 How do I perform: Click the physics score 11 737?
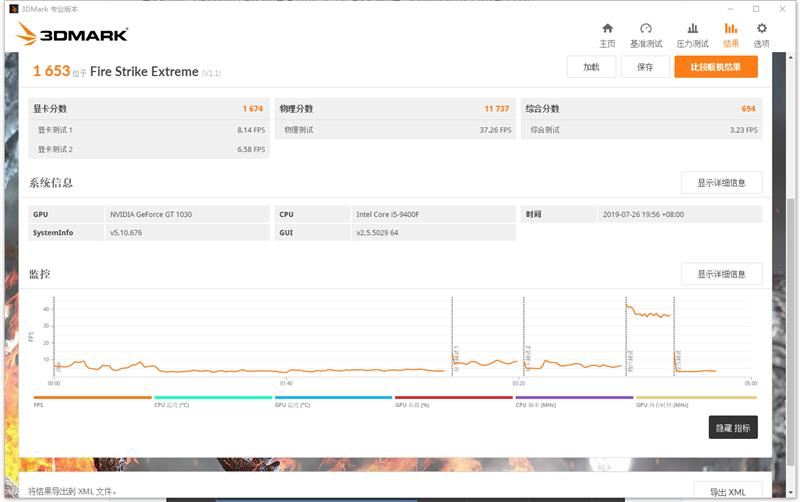[496, 109]
